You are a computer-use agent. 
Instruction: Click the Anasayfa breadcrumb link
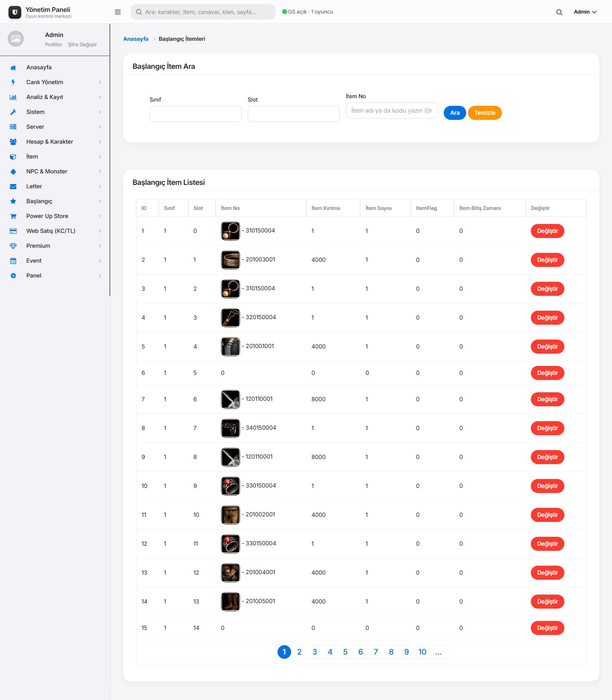coord(136,39)
